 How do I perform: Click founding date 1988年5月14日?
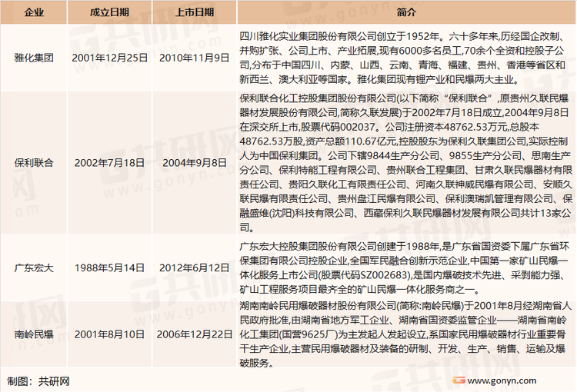click(110, 267)
